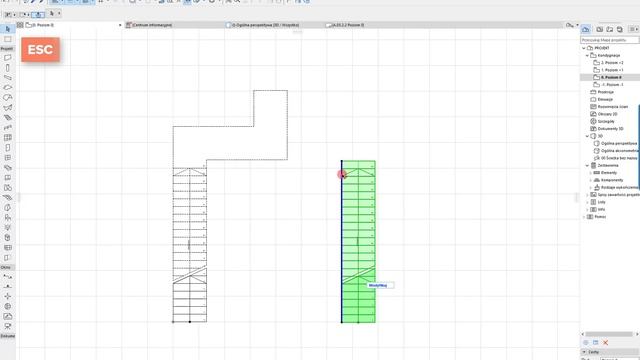
Task: Select the Column tool in the toolbox
Action: (x=8, y=68)
